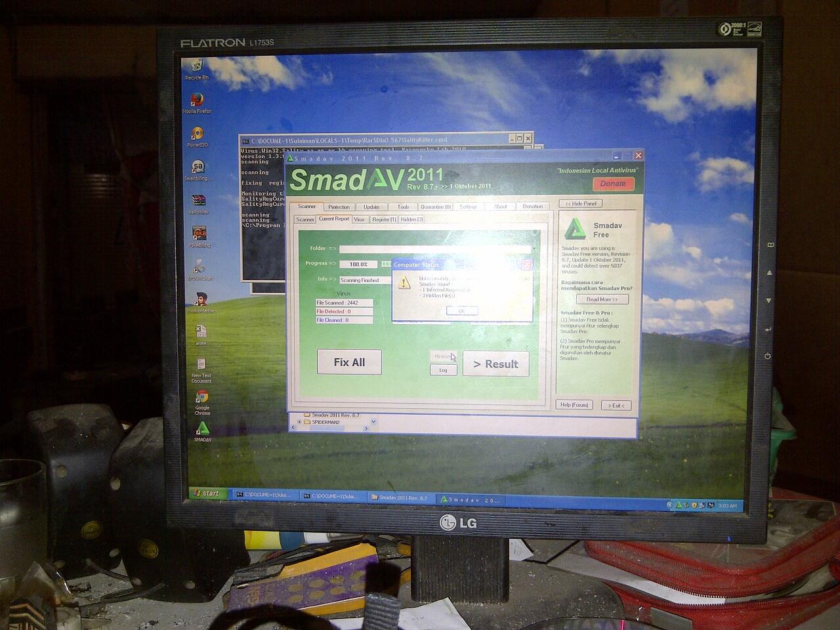Open the SMADAV desktop shortcut
This screenshot has height=630, width=840.
point(202,432)
